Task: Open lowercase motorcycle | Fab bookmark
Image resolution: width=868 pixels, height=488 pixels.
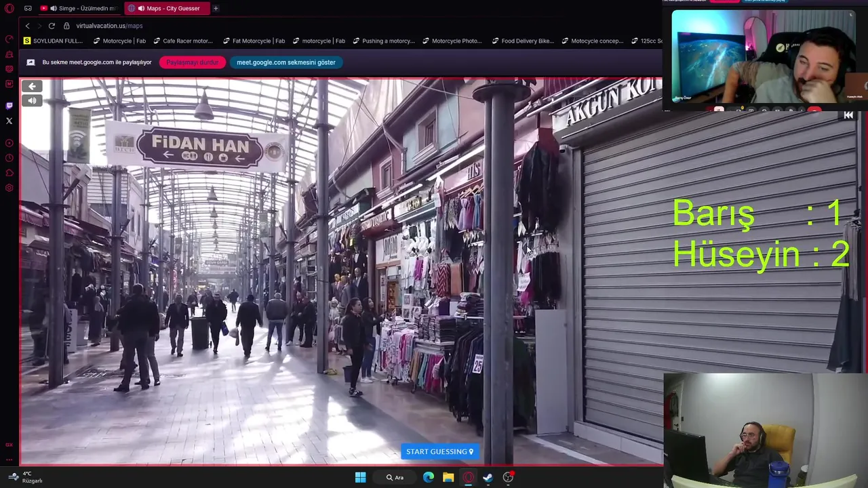Action: coord(319,41)
